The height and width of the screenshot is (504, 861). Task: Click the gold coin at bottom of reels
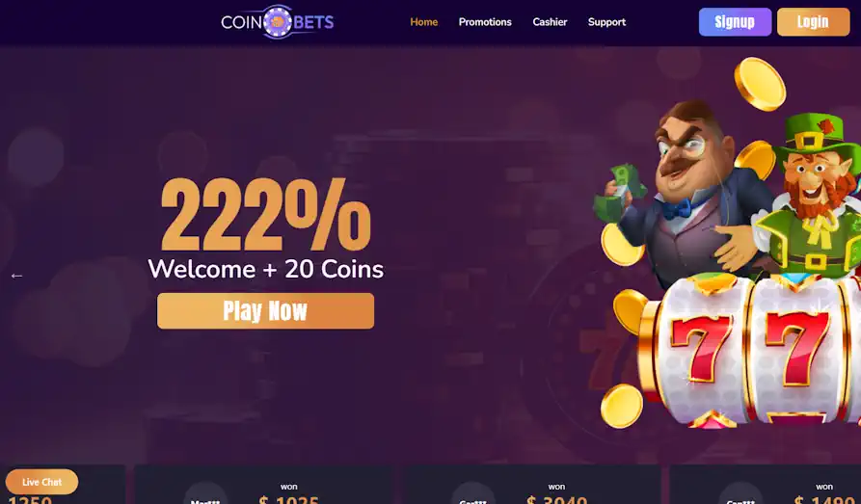(x=622, y=407)
